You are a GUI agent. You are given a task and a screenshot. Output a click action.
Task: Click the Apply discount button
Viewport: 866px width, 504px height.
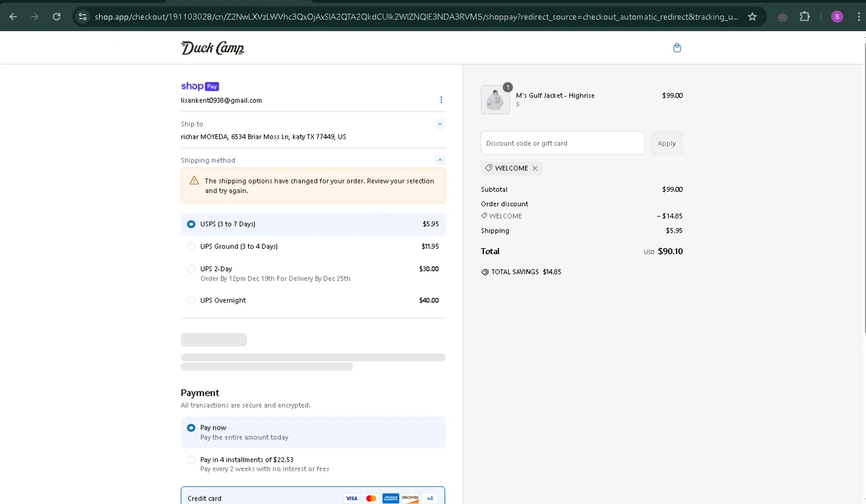click(667, 143)
